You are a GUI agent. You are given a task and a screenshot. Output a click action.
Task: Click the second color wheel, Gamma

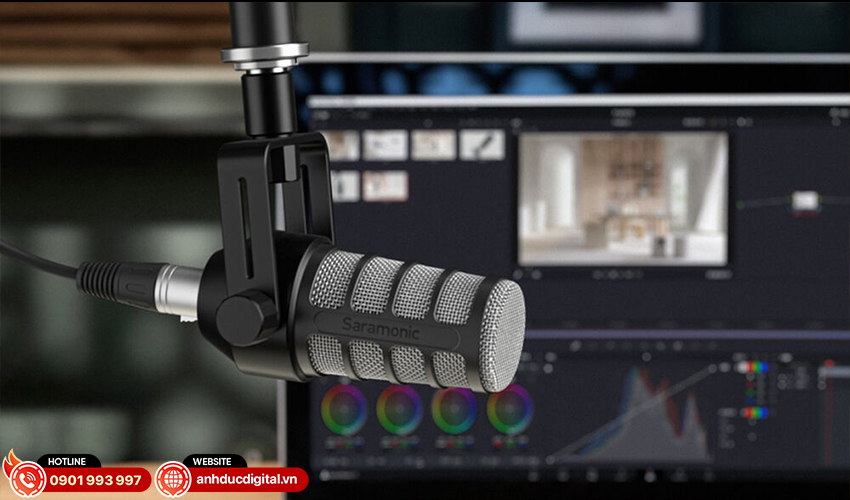(399, 409)
